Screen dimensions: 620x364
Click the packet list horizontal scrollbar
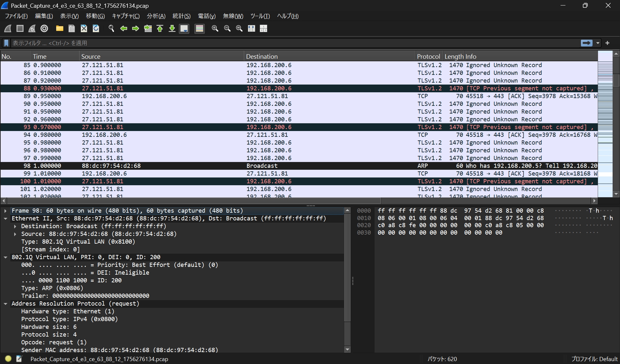click(194, 201)
